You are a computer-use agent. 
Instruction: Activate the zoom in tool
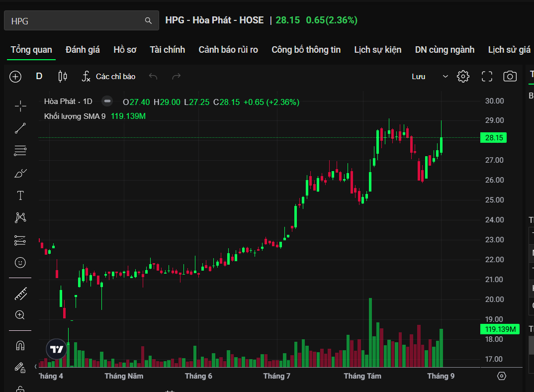pyautogui.click(x=20, y=315)
